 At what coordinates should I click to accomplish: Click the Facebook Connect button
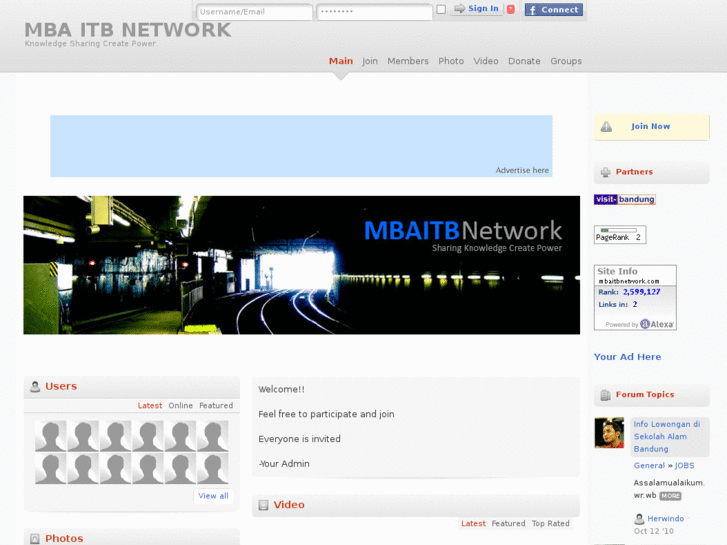554,9
